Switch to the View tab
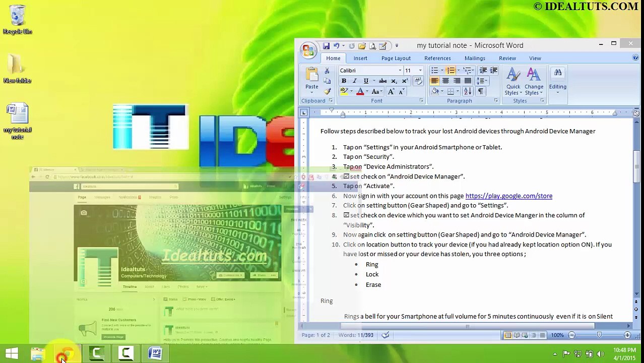 coord(535,58)
